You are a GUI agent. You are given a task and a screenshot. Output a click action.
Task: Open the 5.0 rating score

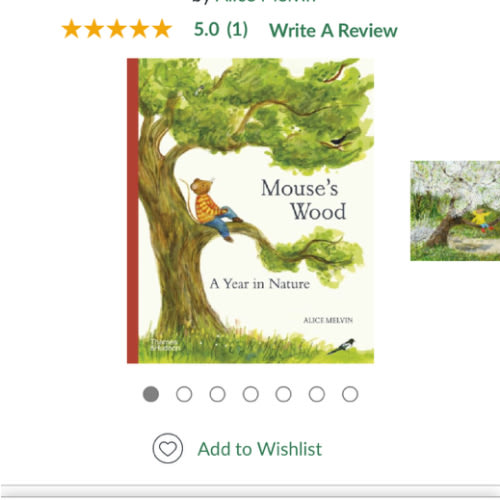[x=206, y=29]
